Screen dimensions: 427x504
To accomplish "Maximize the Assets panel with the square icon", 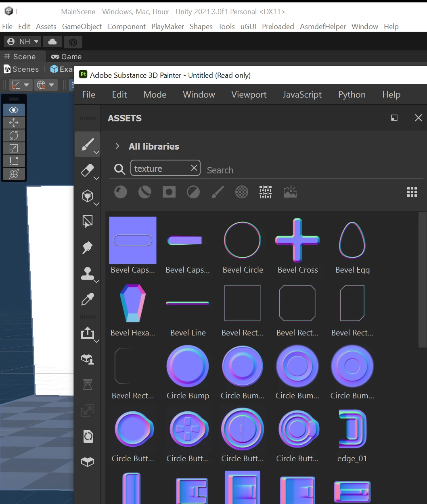I will 394,118.
